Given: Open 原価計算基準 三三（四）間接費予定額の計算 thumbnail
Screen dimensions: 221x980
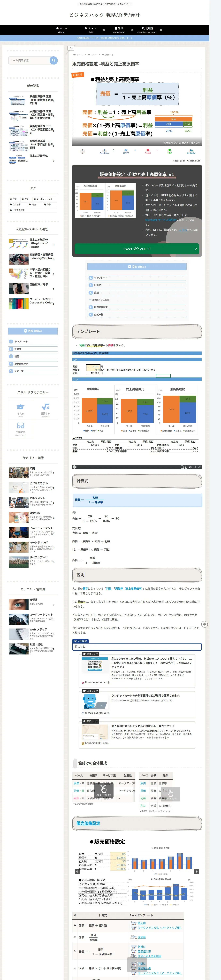Looking at the screenshot, I should (18, 100).
